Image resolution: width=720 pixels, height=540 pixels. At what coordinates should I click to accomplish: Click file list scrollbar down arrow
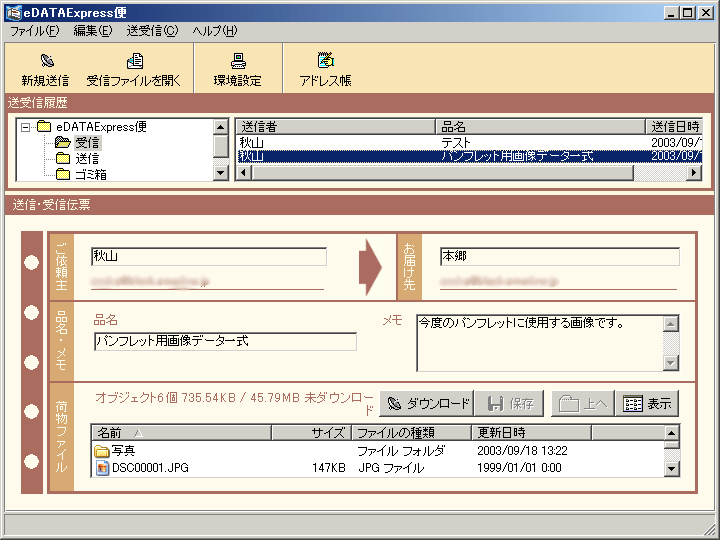coord(671,469)
